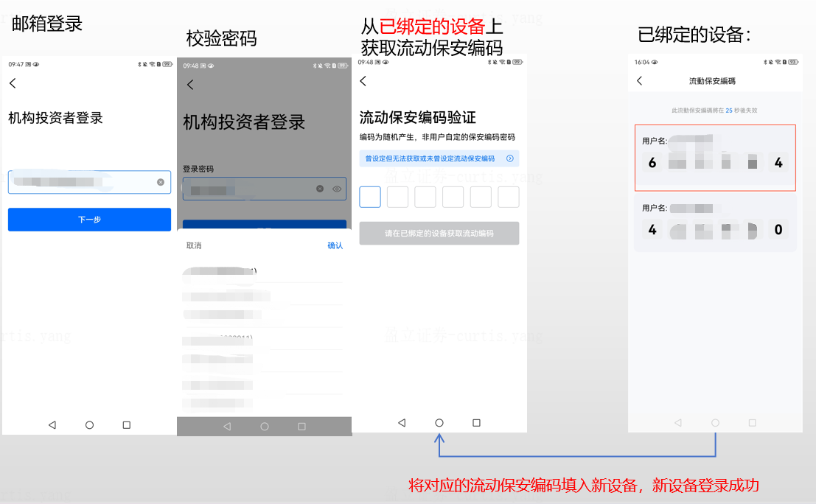Click the 下一步 button
816x504 pixels.
89,220
